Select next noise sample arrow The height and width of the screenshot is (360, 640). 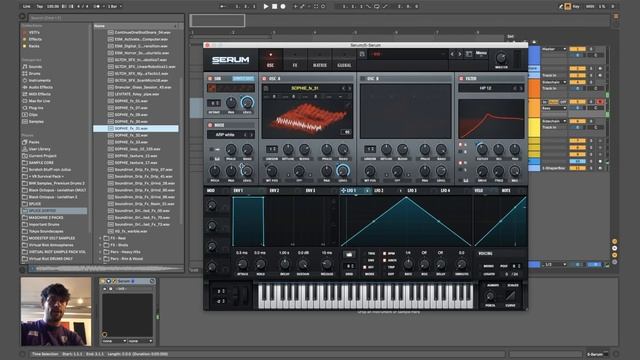pos(251,134)
